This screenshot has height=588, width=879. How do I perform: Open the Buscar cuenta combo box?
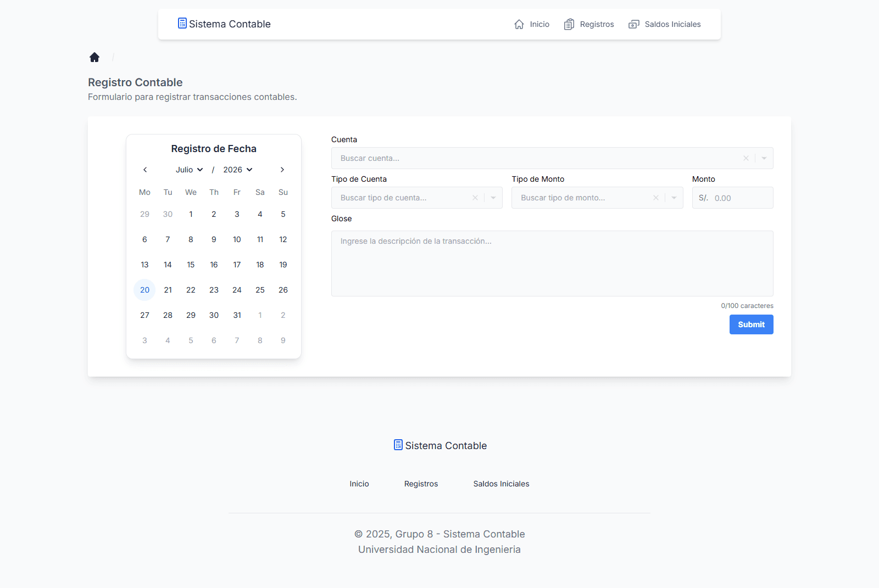click(x=552, y=158)
